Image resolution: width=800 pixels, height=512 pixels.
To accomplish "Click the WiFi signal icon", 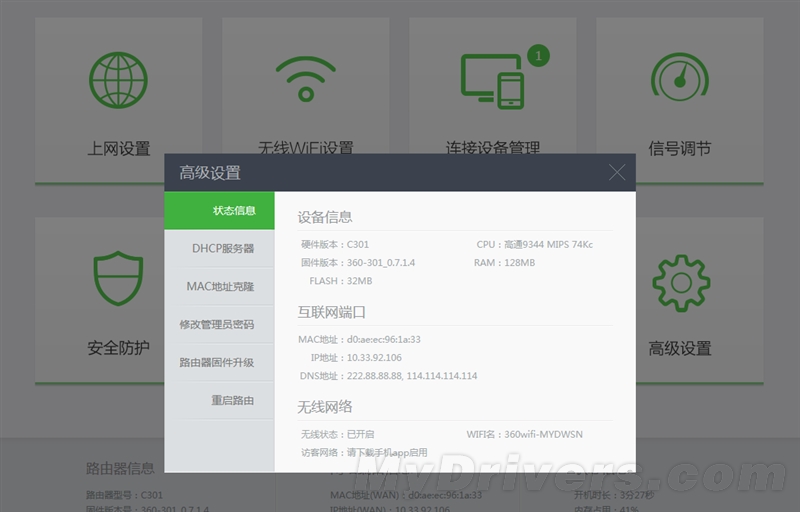I will 305,80.
